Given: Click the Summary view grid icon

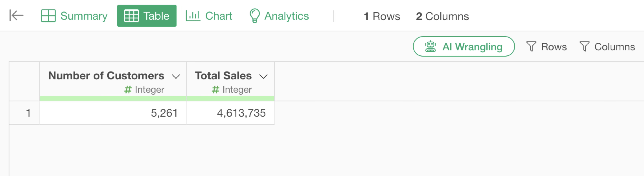Looking at the screenshot, I should [48, 16].
